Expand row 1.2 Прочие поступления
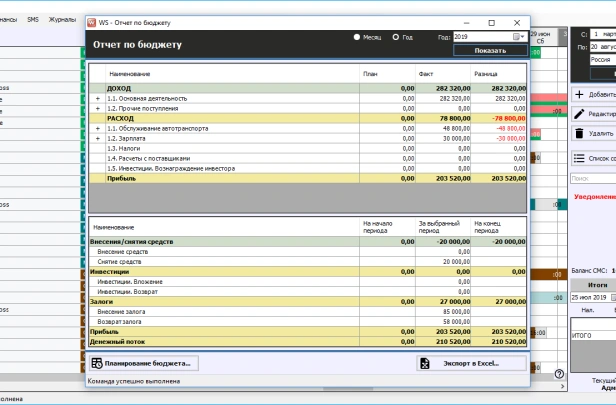This screenshot has height=405, width=616. [98, 108]
